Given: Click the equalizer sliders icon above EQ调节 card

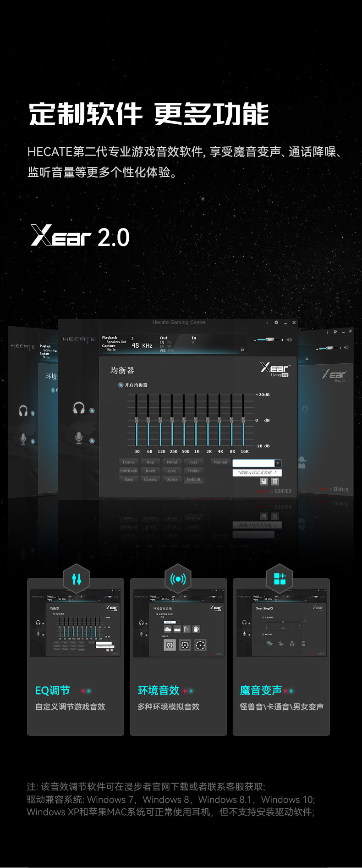Looking at the screenshot, I should point(77,579).
